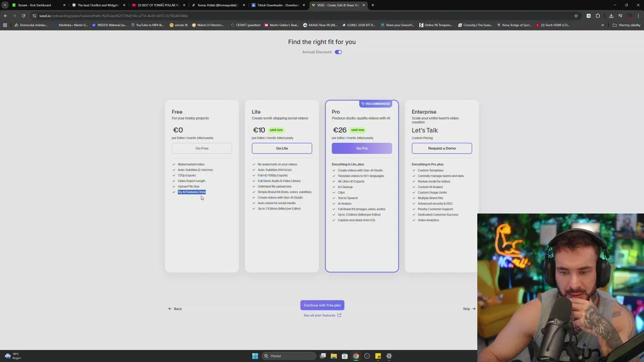Switch to The best ChatBot and Widgets tab
644x362 pixels.
coord(98,5)
